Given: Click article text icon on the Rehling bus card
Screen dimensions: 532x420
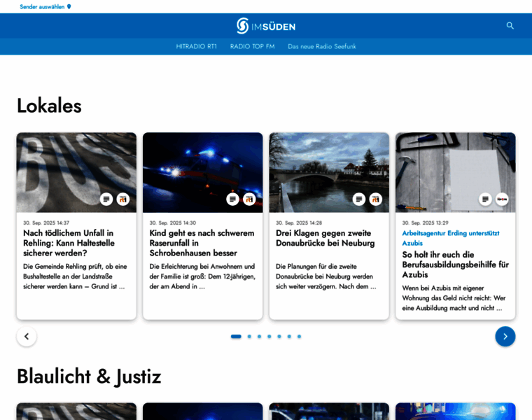Looking at the screenshot, I should [x=106, y=199].
